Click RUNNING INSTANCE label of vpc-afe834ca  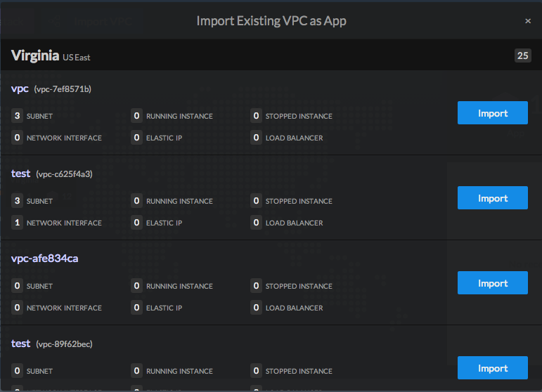[x=179, y=287]
